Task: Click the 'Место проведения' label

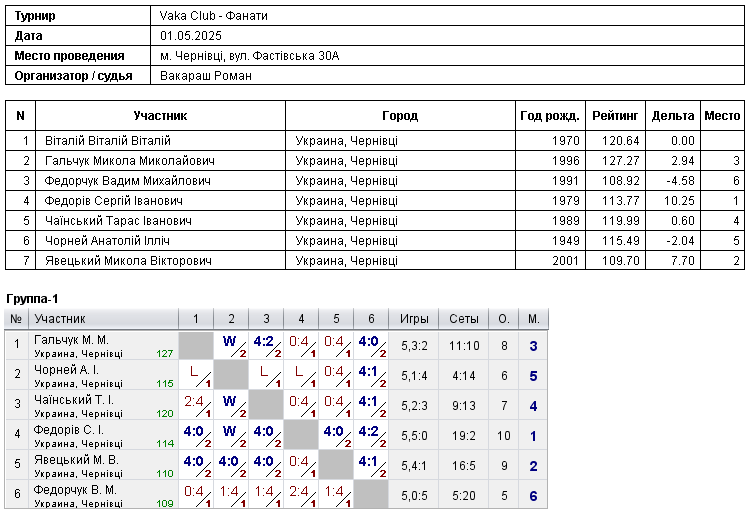Action: click(69, 56)
